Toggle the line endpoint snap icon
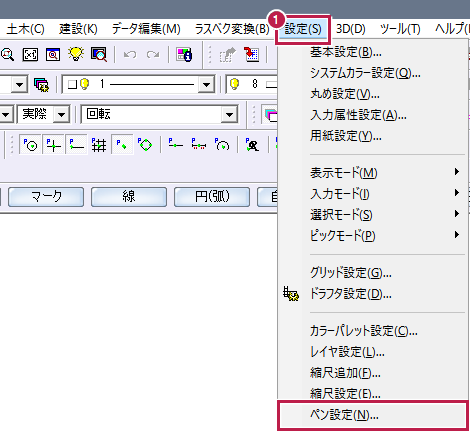The width and height of the screenshot is (471, 433). (76, 145)
